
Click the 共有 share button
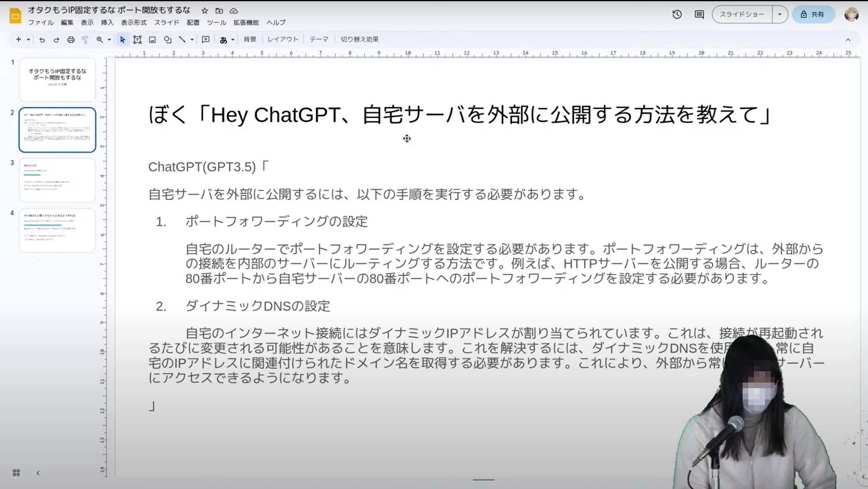click(813, 14)
